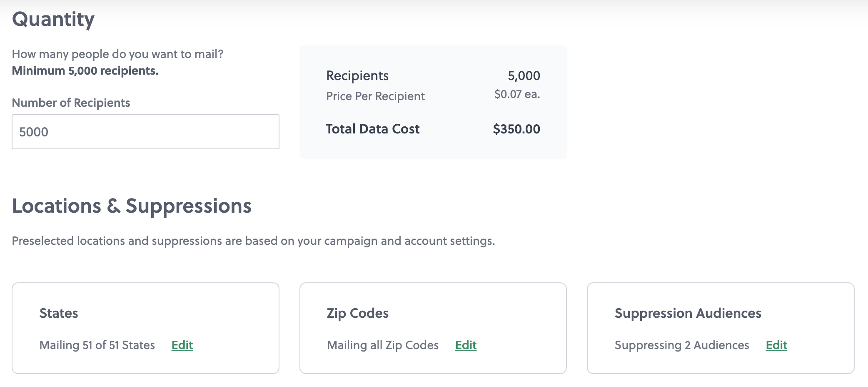Click the Recipients label in cost summary
868x387 pixels.
357,75
